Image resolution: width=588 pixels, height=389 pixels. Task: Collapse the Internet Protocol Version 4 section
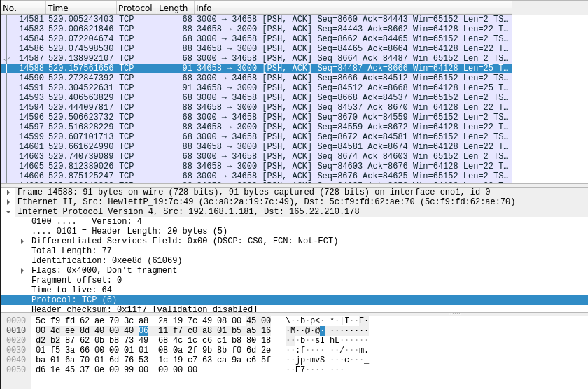click(x=8, y=211)
